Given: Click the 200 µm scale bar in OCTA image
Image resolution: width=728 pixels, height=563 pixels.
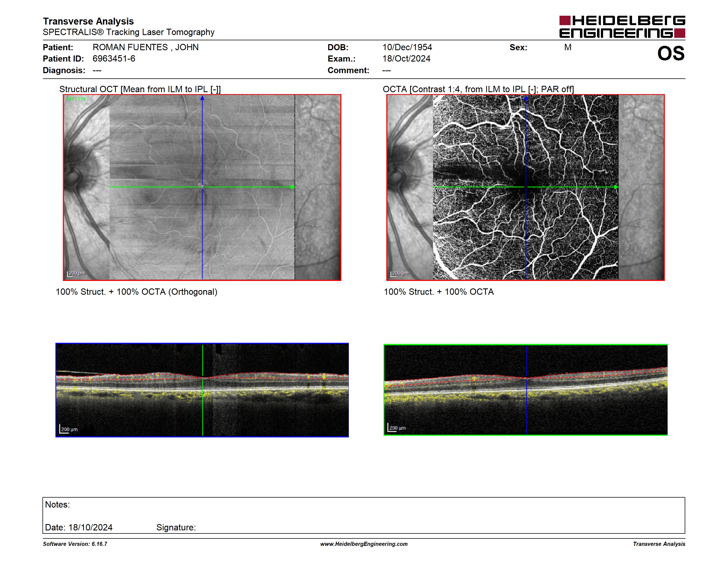Looking at the screenshot, I should [x=400, y=274].
